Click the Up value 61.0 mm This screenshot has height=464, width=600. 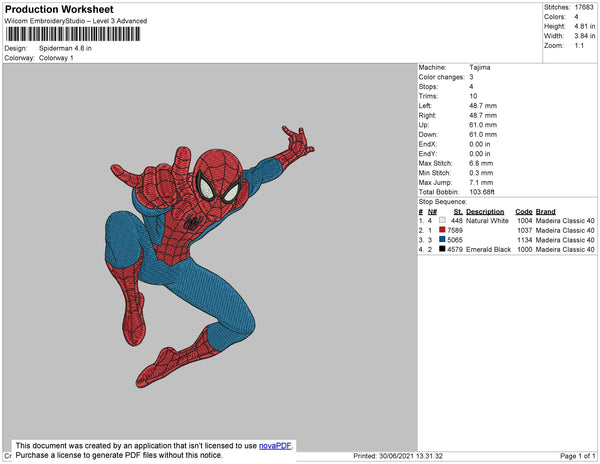(483, 125)
